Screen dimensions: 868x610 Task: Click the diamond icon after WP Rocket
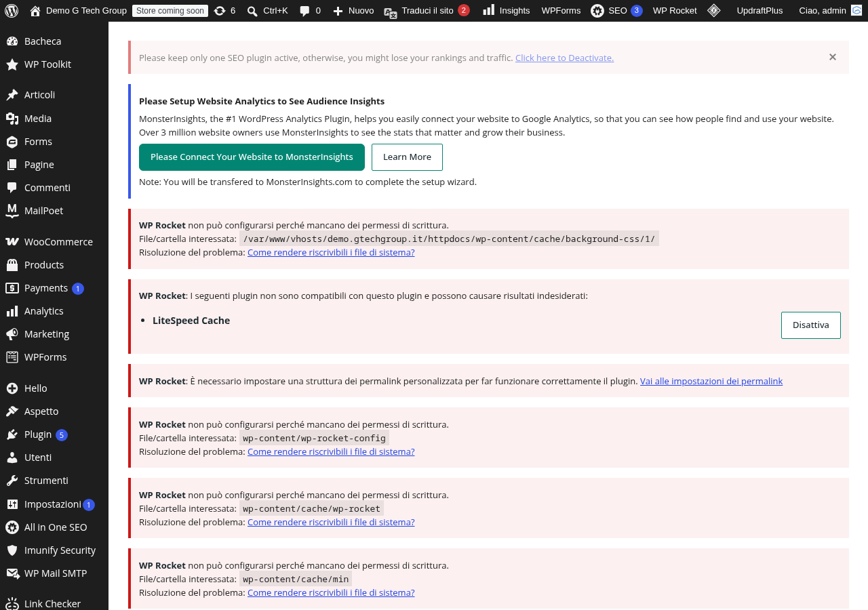[714, 11]
